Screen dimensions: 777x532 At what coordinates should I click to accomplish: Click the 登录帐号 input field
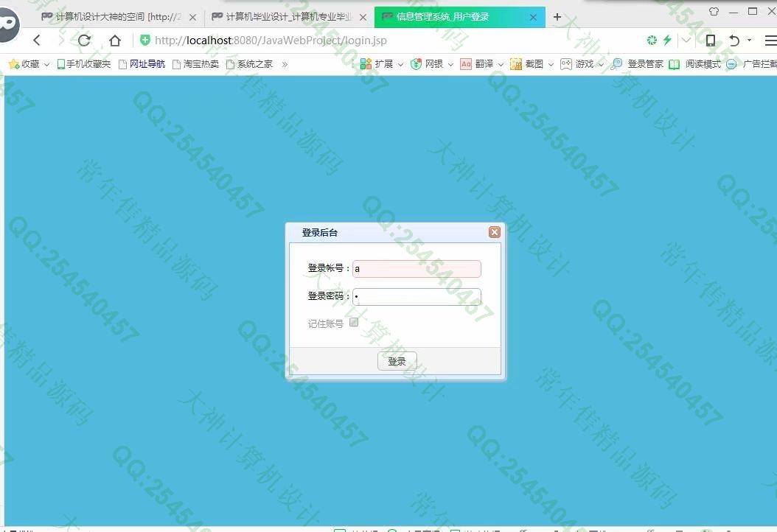click(417, 268)
